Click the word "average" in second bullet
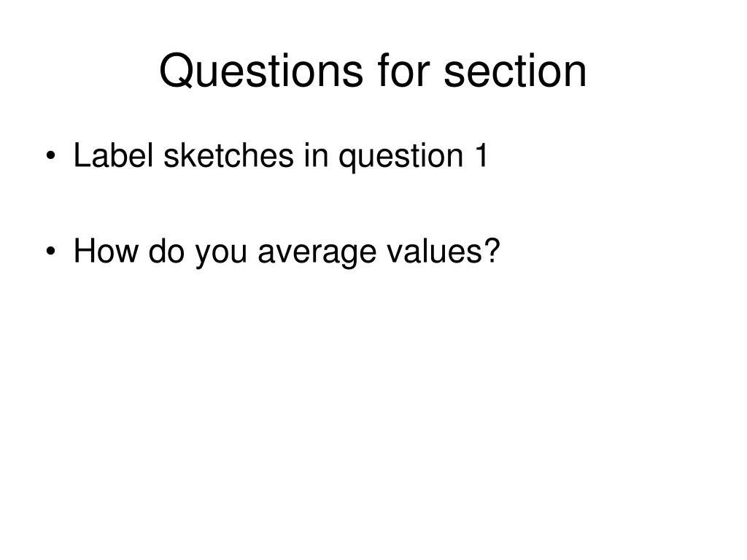747x560 pixels. 317,253
